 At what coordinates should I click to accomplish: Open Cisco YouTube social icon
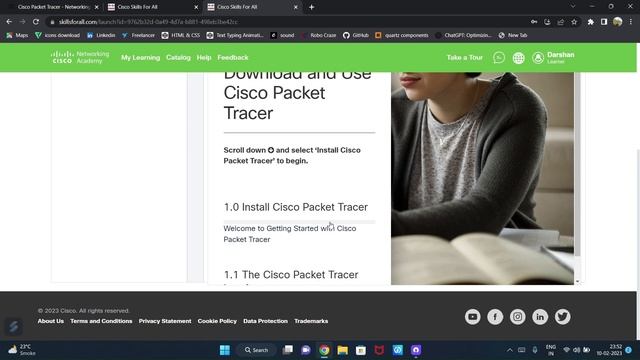(x=473, y=317)
